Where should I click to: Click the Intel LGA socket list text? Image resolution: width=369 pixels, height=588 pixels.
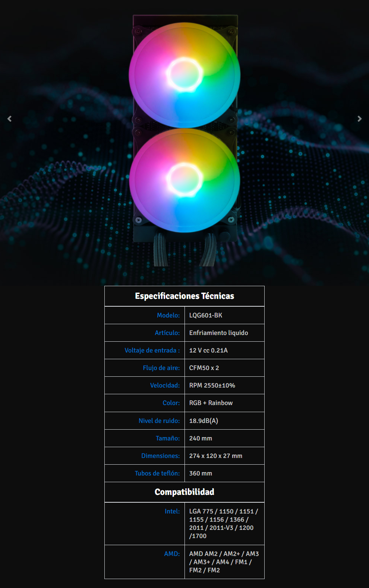(223, 524)
